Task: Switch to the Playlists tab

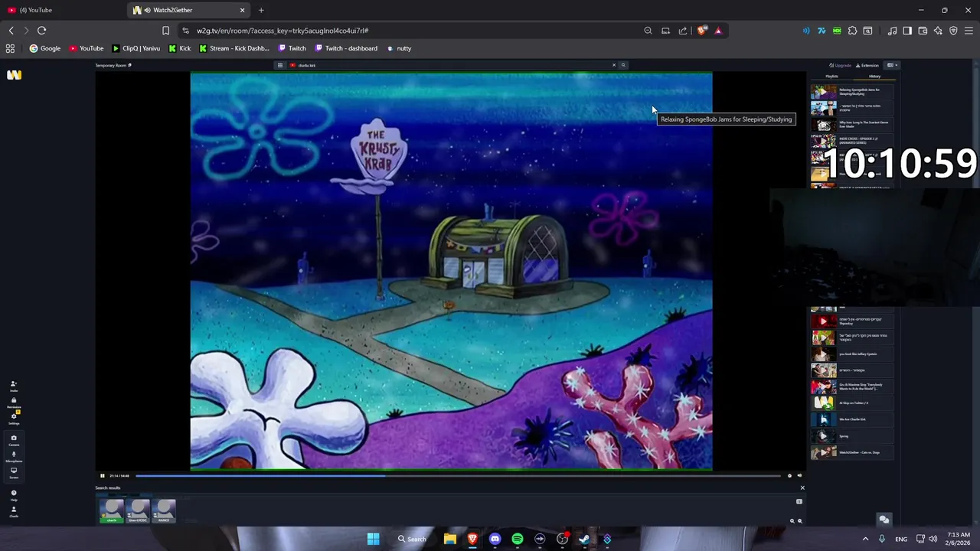Action: click(831, 77)
